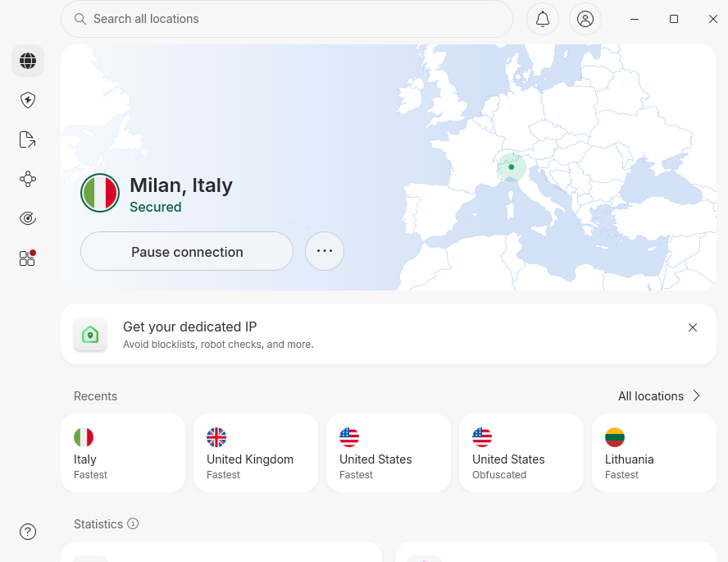Open more apps grid icon

28,258
